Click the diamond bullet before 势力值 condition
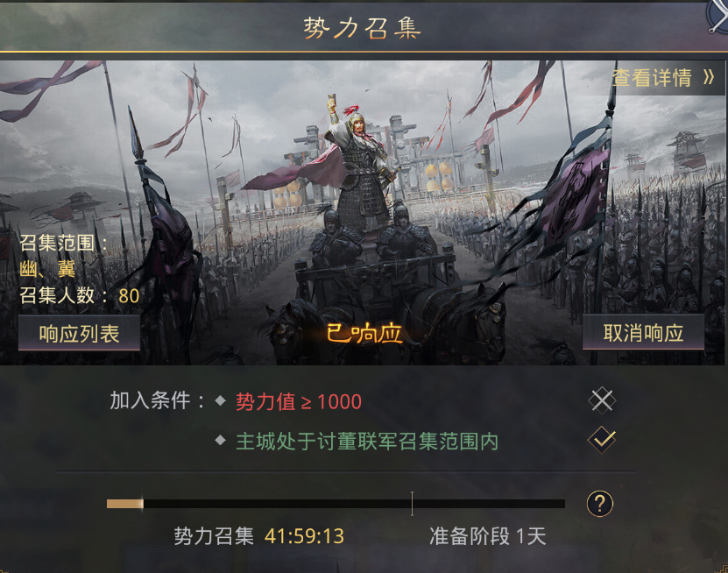Screen dimensions: 728x573 point(221,400)
